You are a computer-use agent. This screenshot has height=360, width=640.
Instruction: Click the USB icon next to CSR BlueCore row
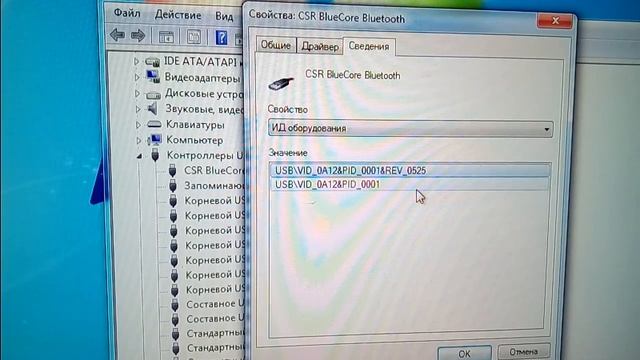point(172,170)
